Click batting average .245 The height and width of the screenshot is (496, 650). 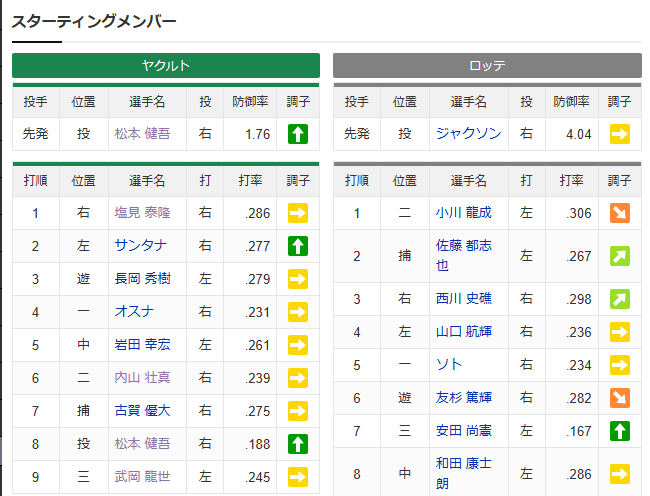(257, 477)
